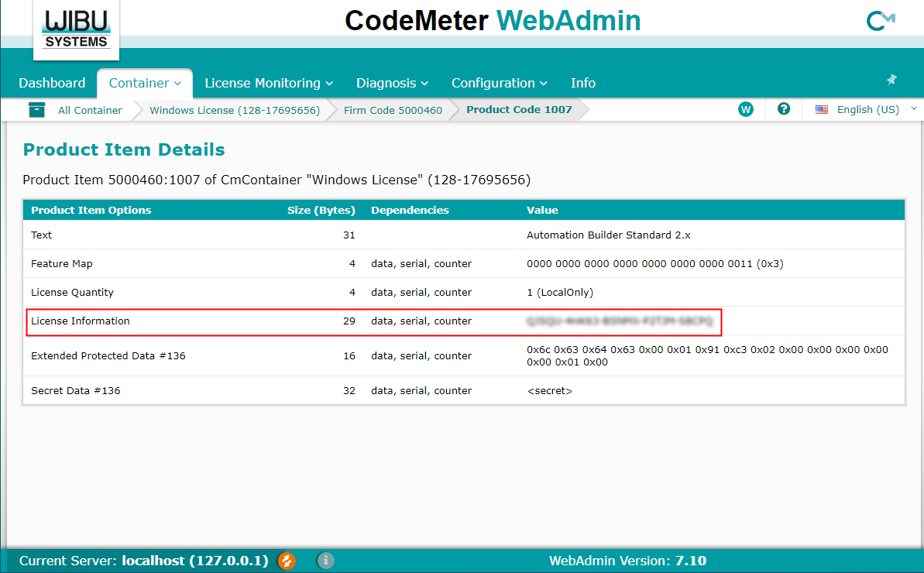This screenshot has width=924, height=573.
Task: Click the CodeMeter logo icon at top right
Action: (x=881, y=21)
